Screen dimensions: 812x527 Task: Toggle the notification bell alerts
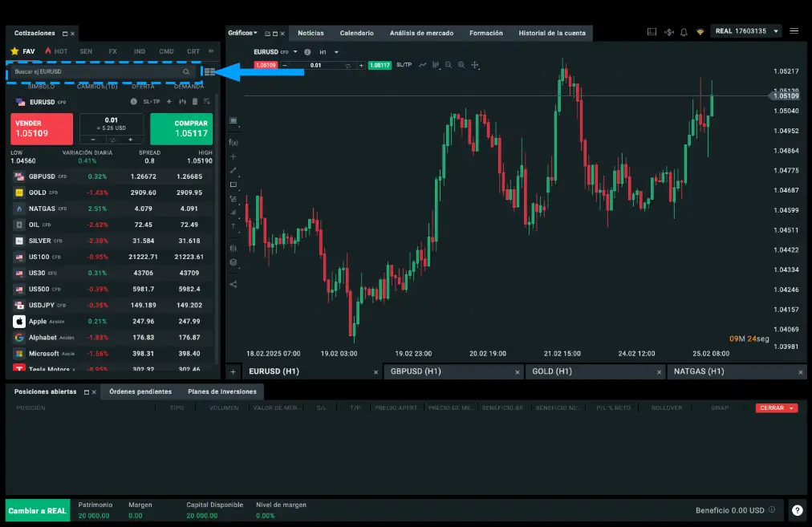click(684, 30)
